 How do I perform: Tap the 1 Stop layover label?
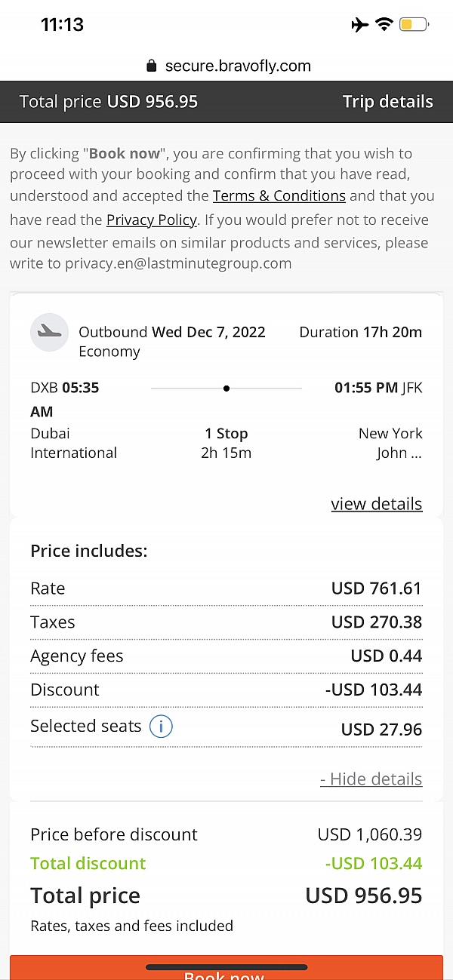pos(226,434)
